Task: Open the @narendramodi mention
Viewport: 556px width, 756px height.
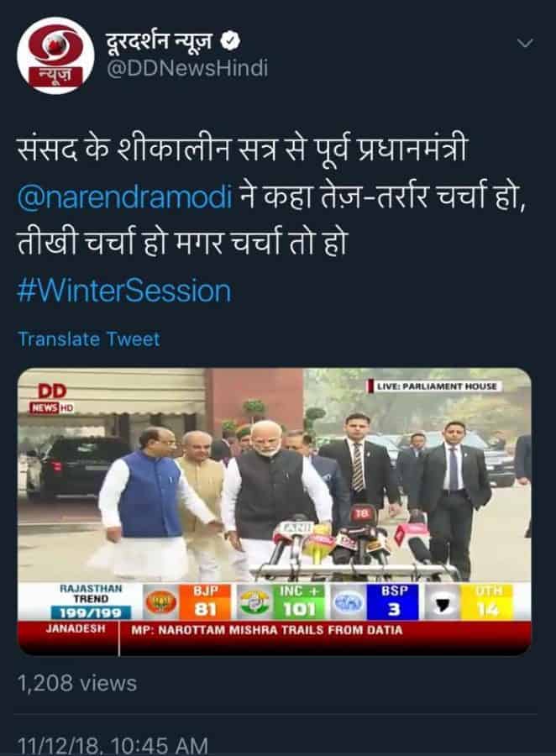Action: click(x=125, y=197)
